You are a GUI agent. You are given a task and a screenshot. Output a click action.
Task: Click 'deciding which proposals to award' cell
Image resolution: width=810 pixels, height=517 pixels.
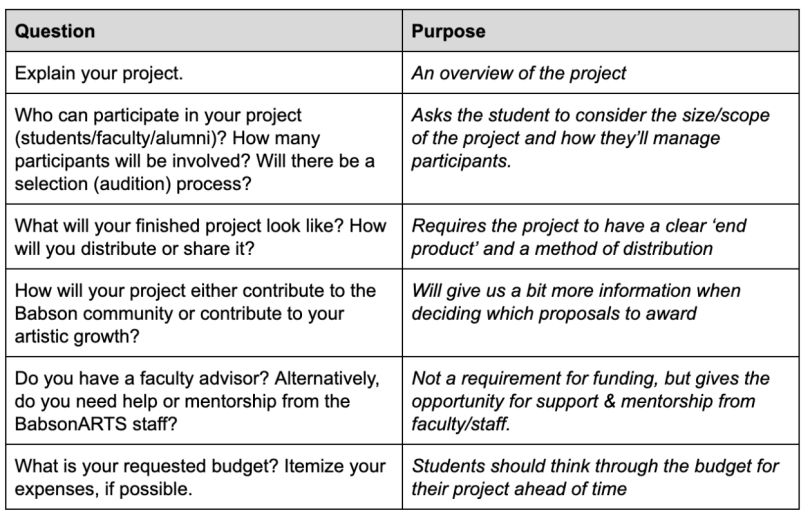click(601, 313)
